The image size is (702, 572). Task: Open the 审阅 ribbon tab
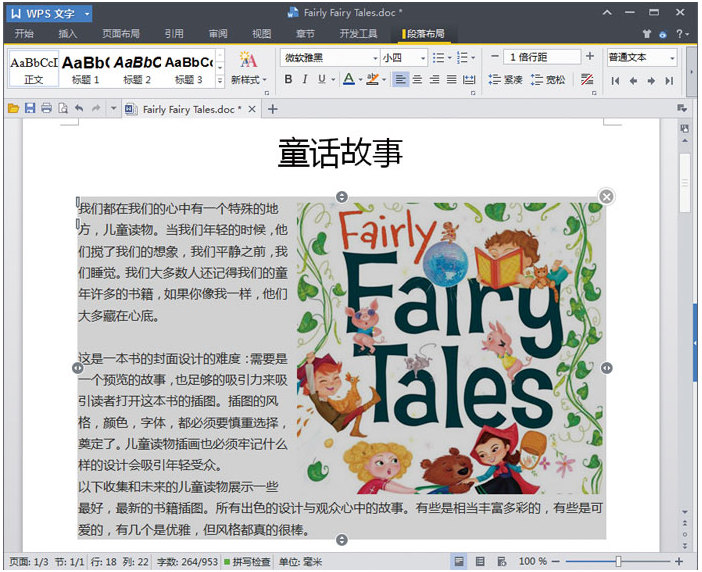tap(218, 34)
